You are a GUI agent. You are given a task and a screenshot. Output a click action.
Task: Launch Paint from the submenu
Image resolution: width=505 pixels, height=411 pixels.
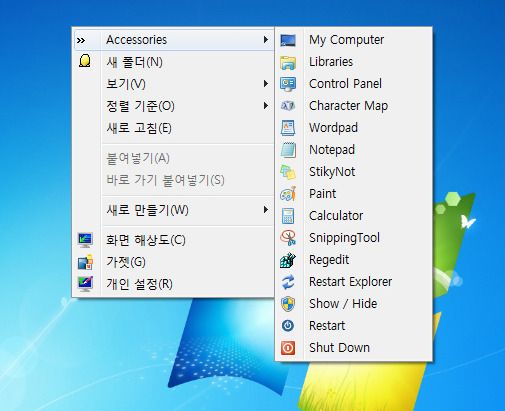coord(354,194)
